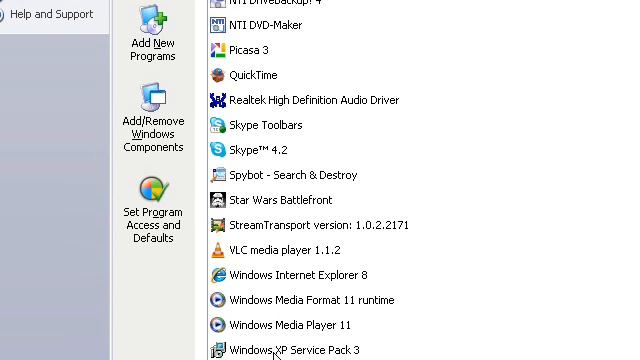640x360 pixels.
Task: Click the Internet Explorer 8 icon
Action: coord(218,275)
